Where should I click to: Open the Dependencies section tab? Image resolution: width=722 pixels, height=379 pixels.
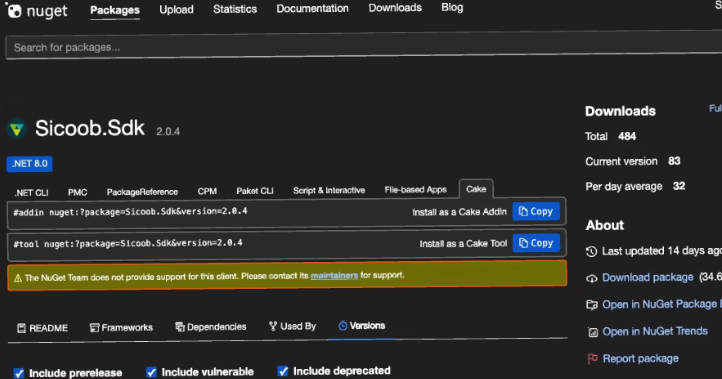click(210, 327)
